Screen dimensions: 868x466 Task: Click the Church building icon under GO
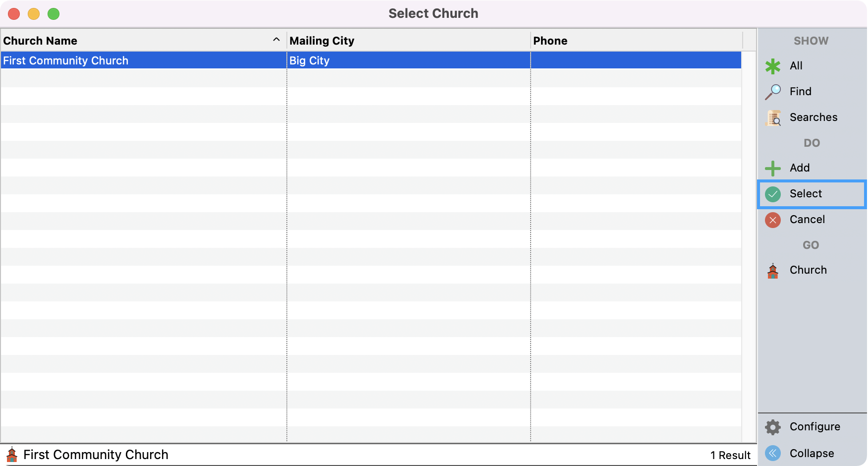click(773, 270)
